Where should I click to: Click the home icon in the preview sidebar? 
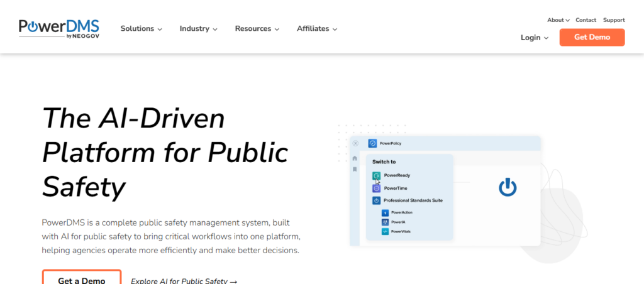click(x=355, y=158)
